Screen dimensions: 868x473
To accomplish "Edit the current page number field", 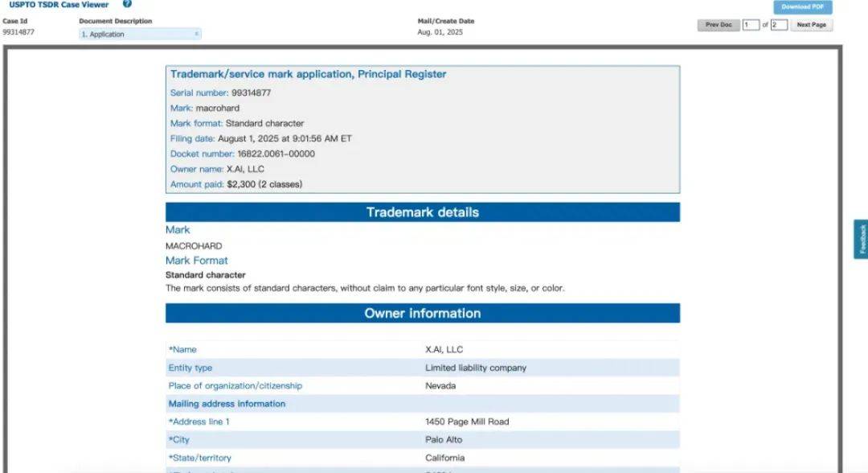I will (x=751, y=25).
